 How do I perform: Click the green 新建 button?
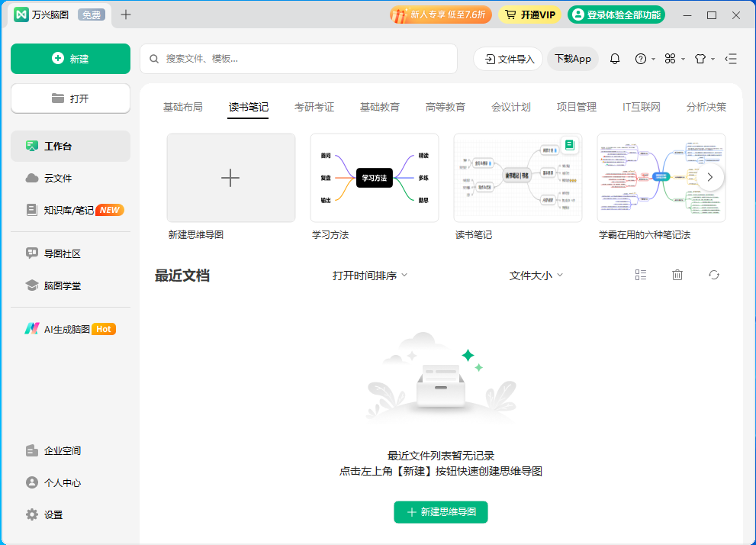(x=70, y=59)
